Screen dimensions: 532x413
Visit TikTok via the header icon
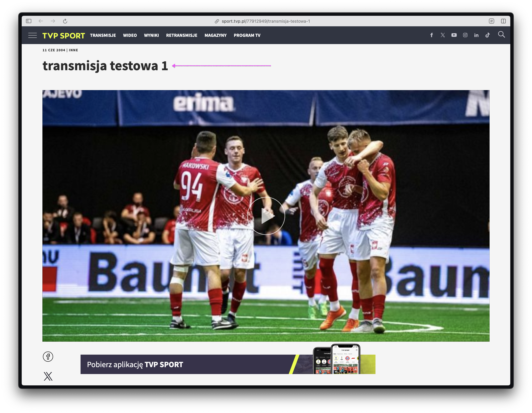(488, 35)
